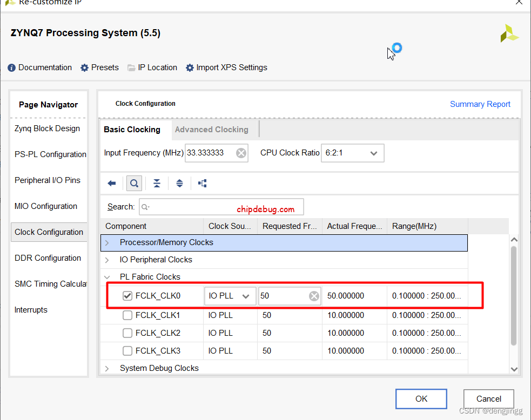Click the Expand All toolbar icon
This screenshot has height=420, width=531.
[179, 184]
